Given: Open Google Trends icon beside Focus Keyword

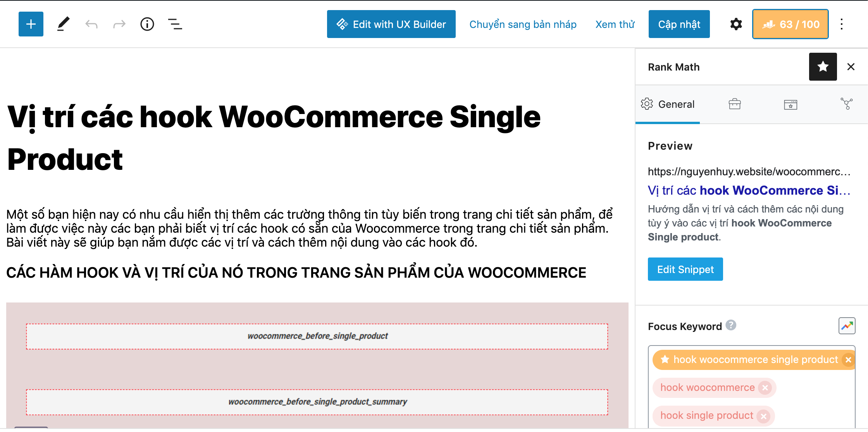Looking at the screenshot, I should point(847,326).
